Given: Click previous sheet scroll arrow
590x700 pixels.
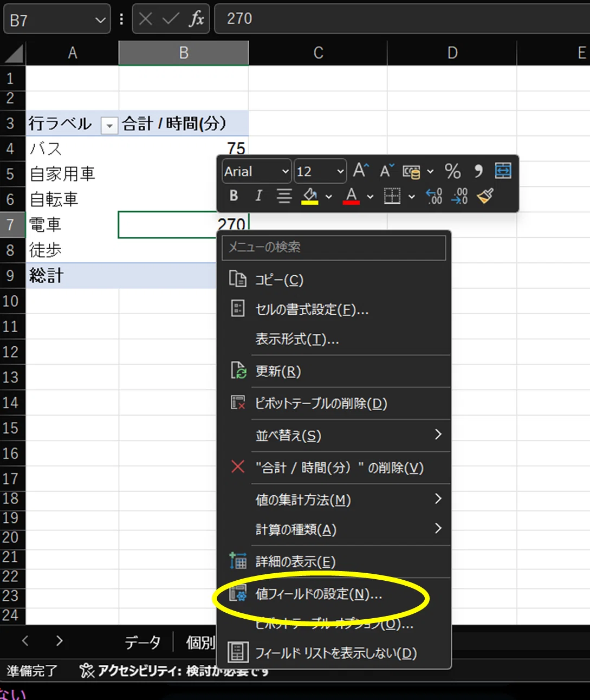Looking at the screenshot, I should [25, 641].
